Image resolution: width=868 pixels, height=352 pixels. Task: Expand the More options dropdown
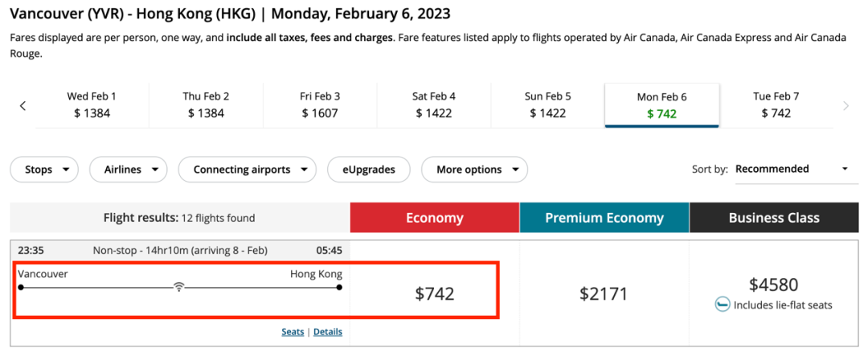(x=474, y=170)
